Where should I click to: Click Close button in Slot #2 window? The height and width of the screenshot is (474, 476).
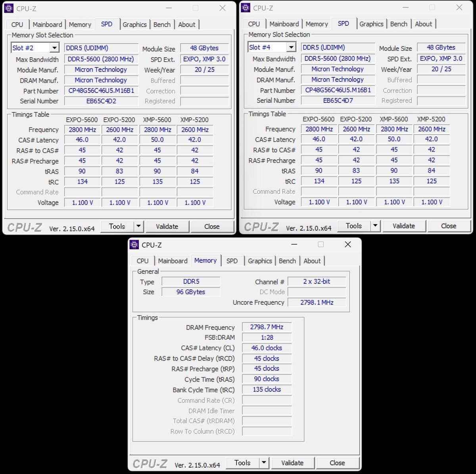(212, 226)
